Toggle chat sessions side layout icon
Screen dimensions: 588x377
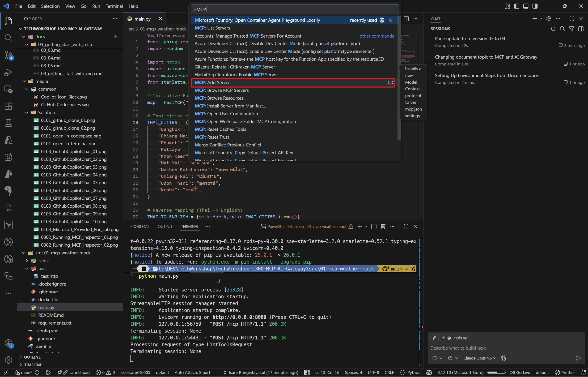point(581,29)
